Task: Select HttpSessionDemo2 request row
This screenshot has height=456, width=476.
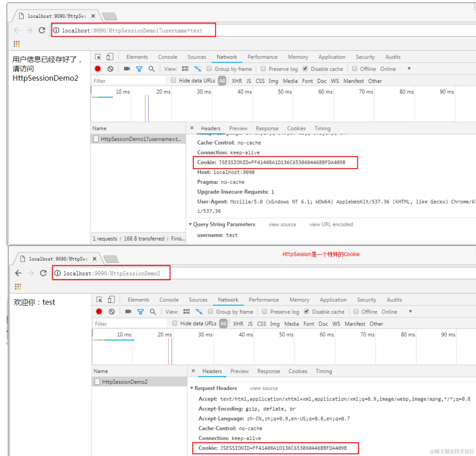Action: click(139, 382)
